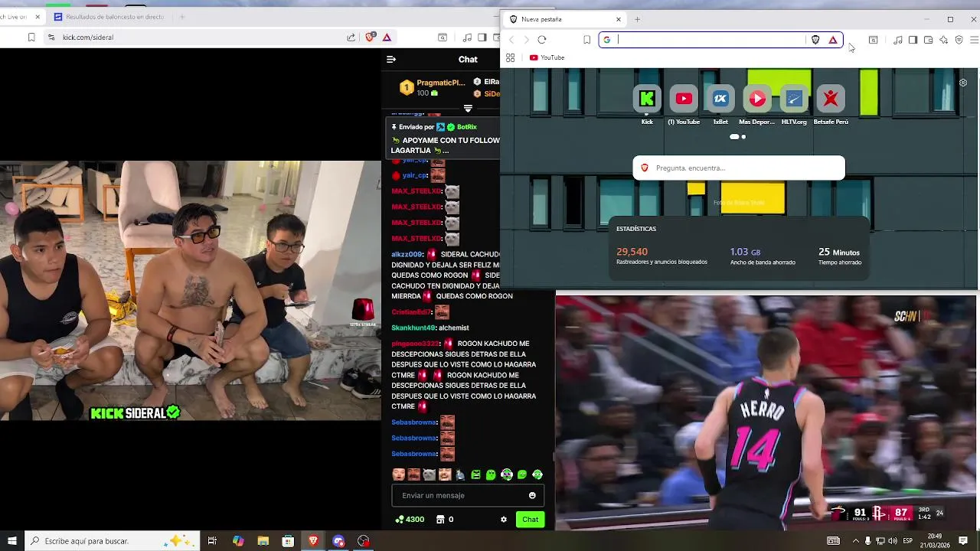Send message with green Chat button
980x551 pixels.
(530, 519)
